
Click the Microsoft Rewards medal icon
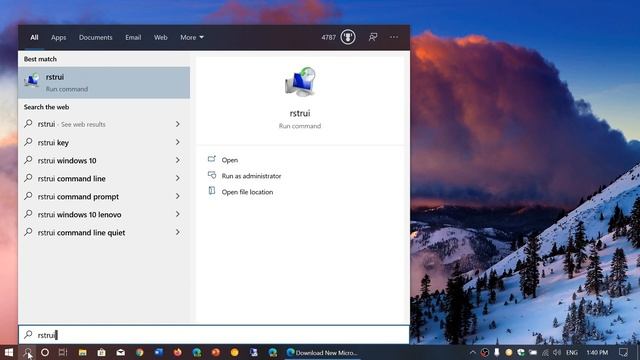point(348,37)
